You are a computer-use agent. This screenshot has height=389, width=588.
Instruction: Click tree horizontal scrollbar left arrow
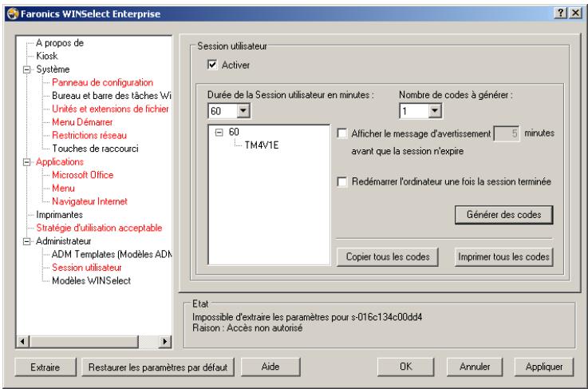coord(23,341)
